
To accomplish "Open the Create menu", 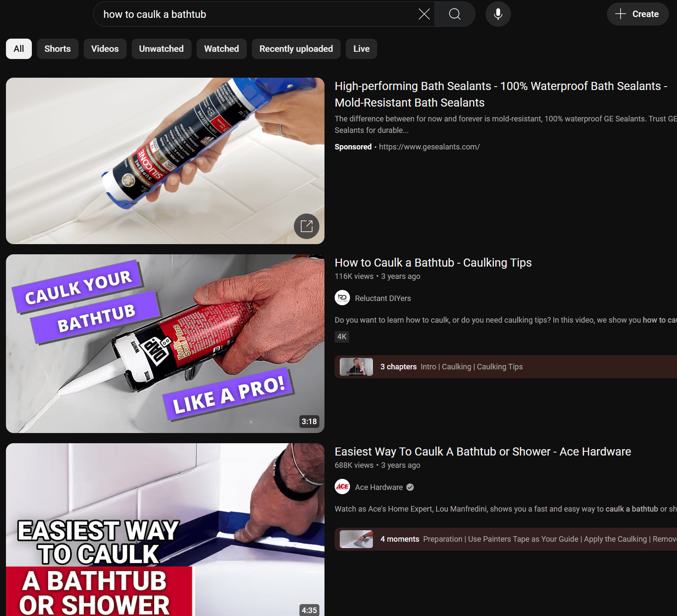I will point(638,14).
